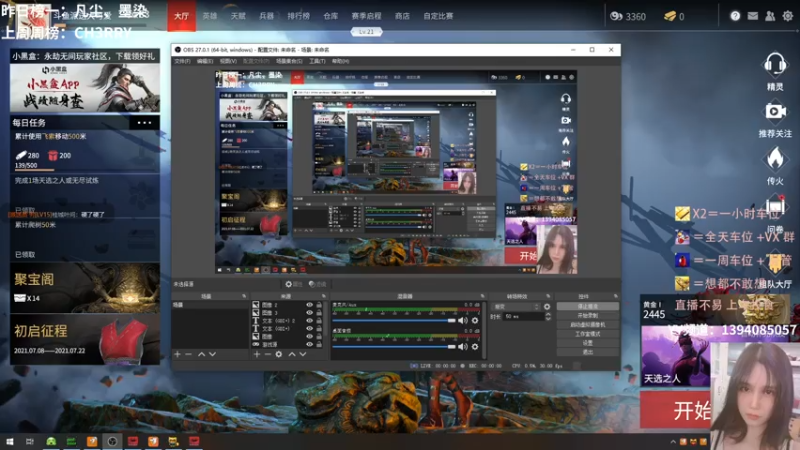Move scene down in OBS scenes panel
The height and width of the screenshot is (450, 800).
point(212,354)
